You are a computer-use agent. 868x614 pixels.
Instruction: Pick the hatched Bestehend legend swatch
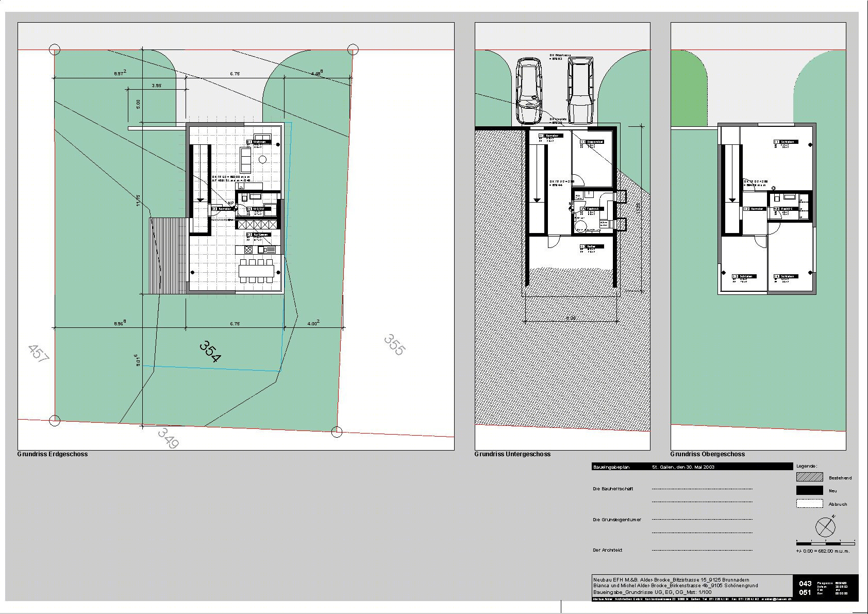coord(810,477)
